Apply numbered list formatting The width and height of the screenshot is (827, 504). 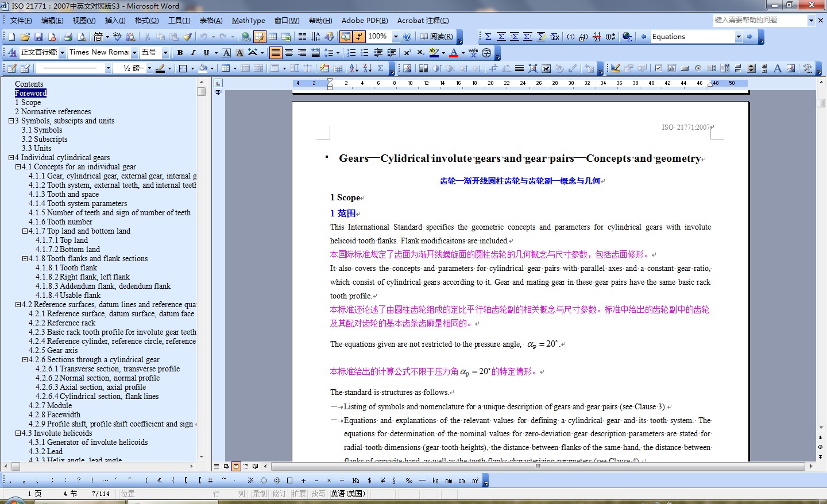click(x=351, y=53)
